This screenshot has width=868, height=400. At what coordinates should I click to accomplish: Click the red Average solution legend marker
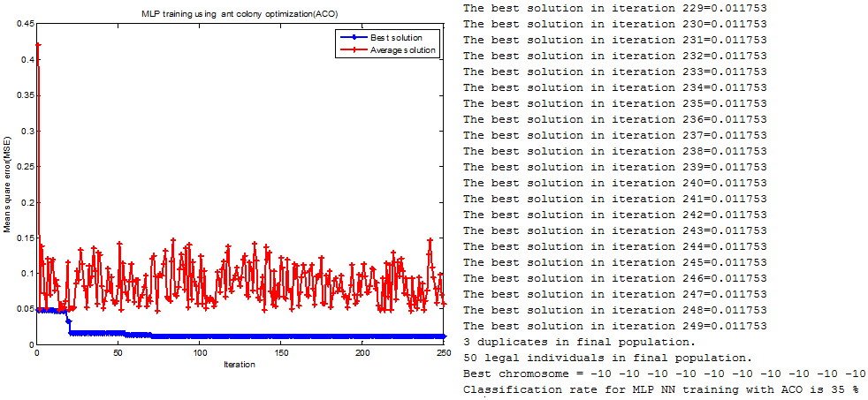pyautogui.click(x=354, y=50)
